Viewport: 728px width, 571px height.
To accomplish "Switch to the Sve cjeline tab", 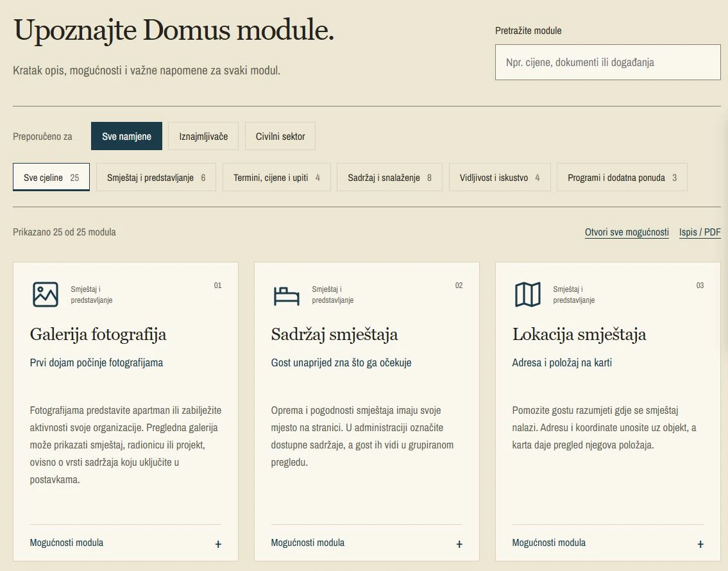I will tap(51, 177).
